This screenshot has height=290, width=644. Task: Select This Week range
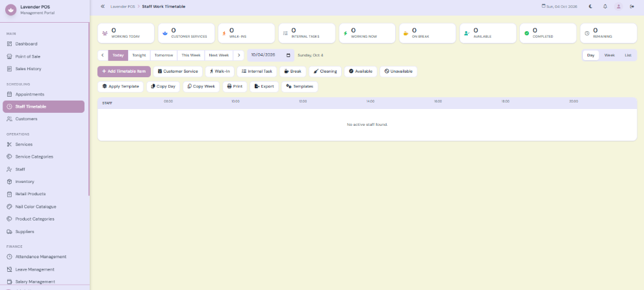point(191,55)
